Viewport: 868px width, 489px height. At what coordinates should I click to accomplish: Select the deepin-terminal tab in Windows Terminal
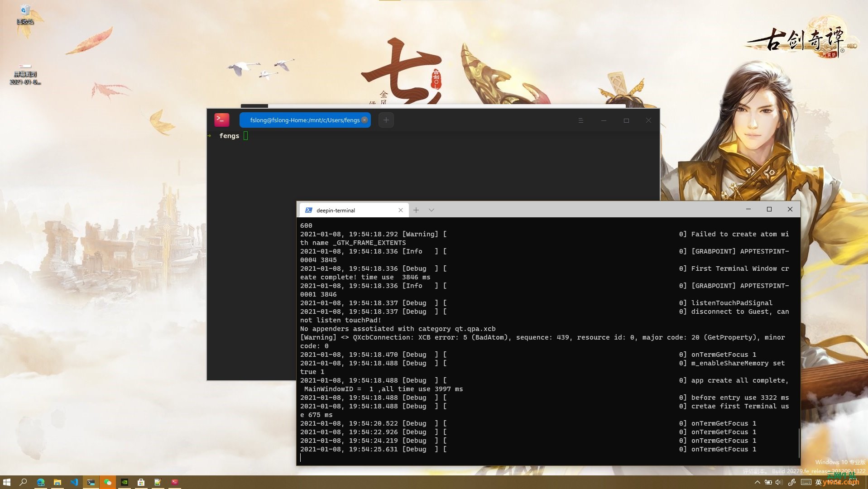click(x=354, y=210)
